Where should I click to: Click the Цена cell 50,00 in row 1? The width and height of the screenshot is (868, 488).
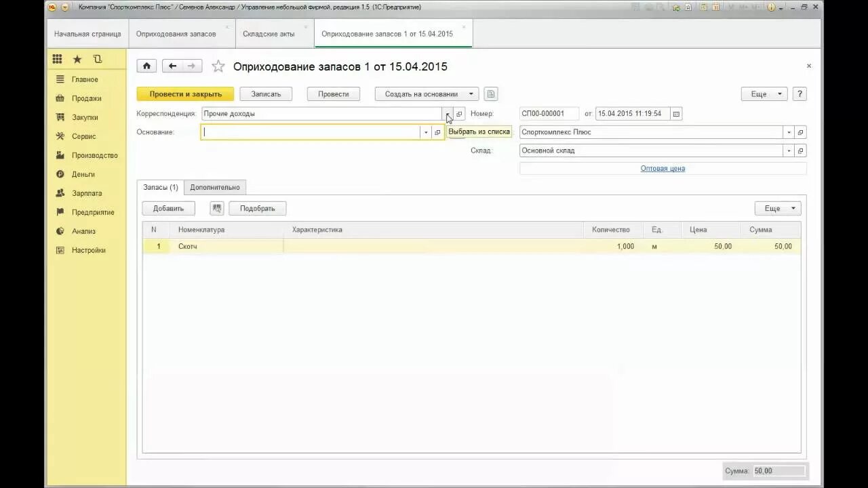click(x=711, y=246)
